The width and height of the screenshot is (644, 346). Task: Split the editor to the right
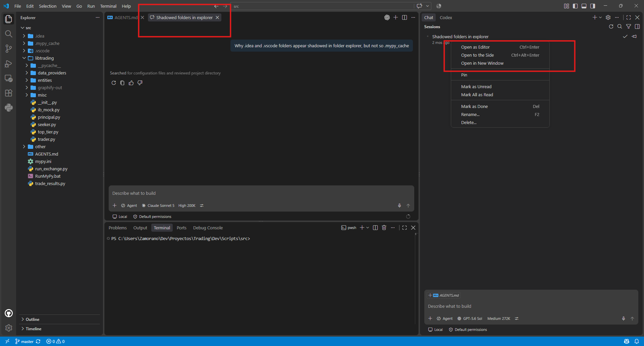[405, 17]
